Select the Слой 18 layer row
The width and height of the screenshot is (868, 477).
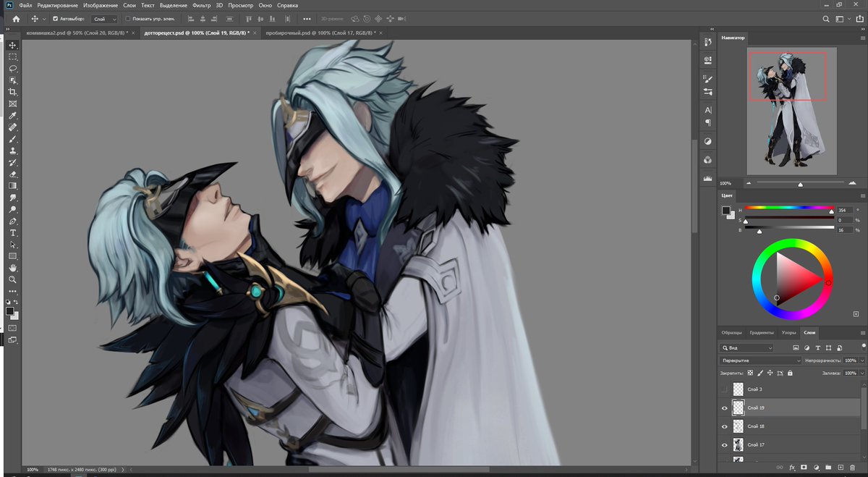click(791, 426)
